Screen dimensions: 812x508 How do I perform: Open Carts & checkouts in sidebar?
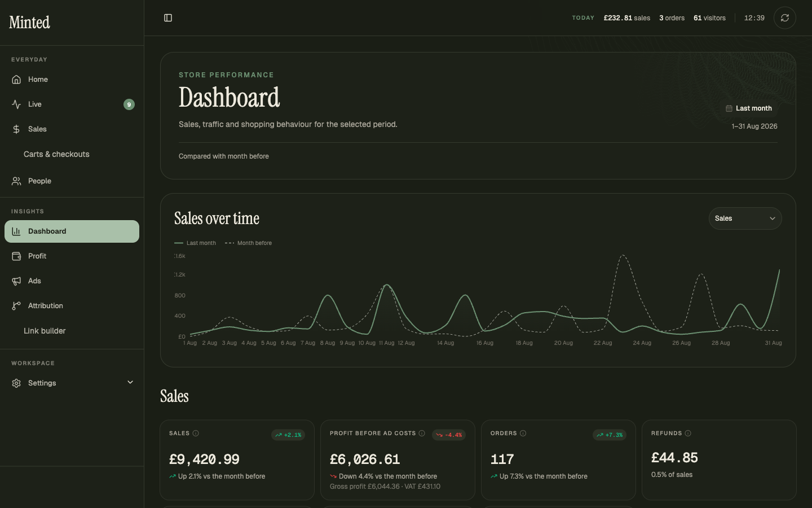56,154
